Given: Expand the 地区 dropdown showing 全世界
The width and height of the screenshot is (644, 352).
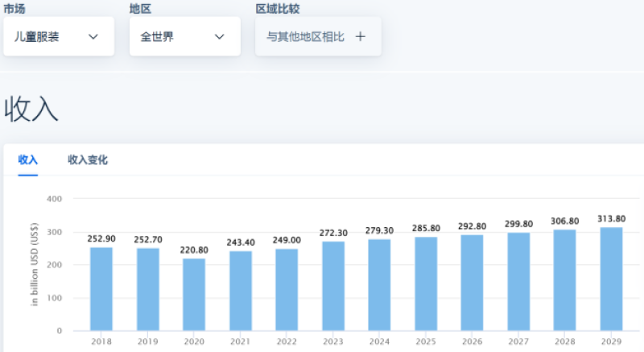Looking at the screenshot, I should [x=184, y=37].
